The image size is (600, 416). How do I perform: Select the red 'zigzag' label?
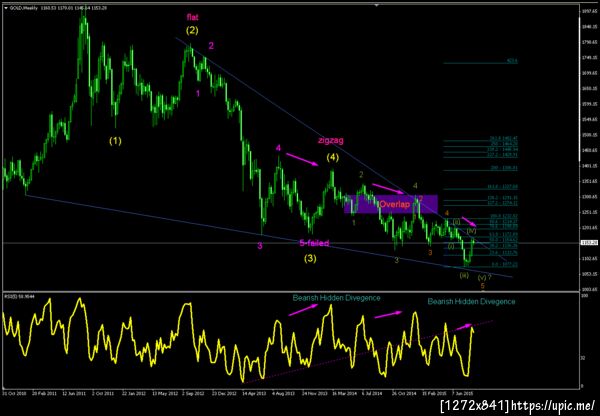tap(331, 140)
